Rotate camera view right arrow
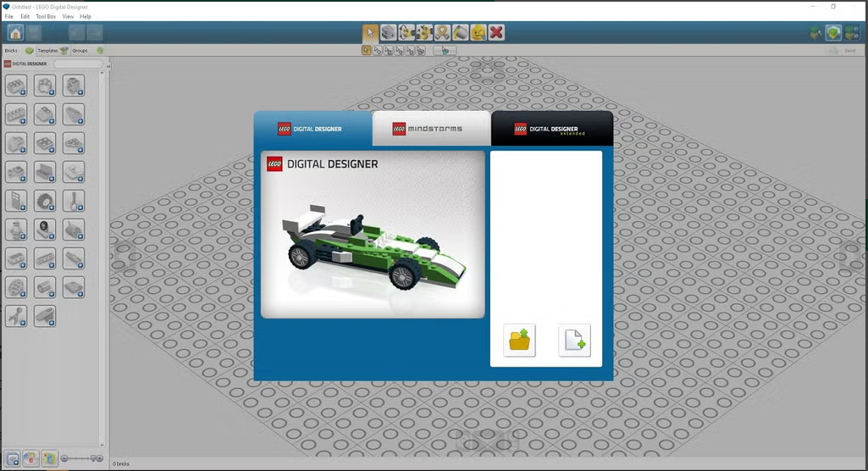 click(853, 255)
